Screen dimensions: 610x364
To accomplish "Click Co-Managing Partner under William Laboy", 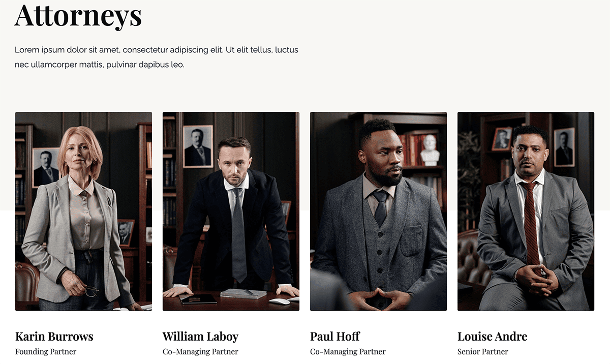I will click(x=200, y=352).
